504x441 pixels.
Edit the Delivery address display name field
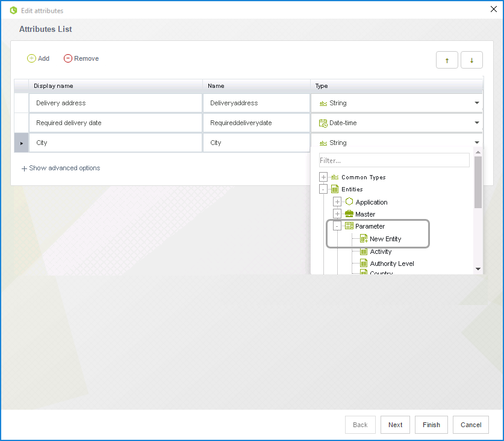(x=116, y=103)
